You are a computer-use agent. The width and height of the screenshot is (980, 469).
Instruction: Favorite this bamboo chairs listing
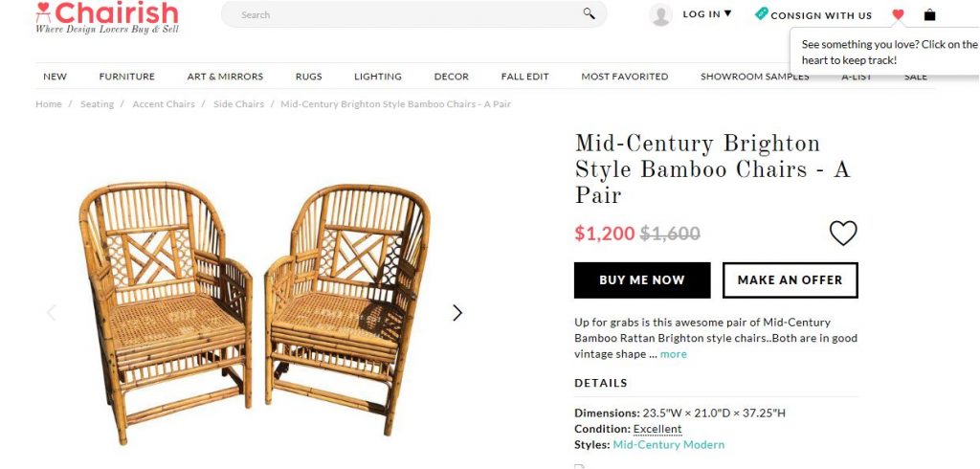842,233
